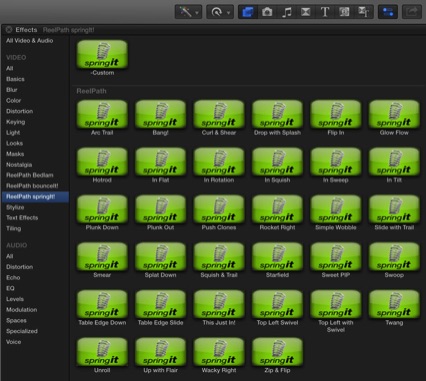
Task: Open the Photos browser camera icon
Action: [x=267, y=12]
